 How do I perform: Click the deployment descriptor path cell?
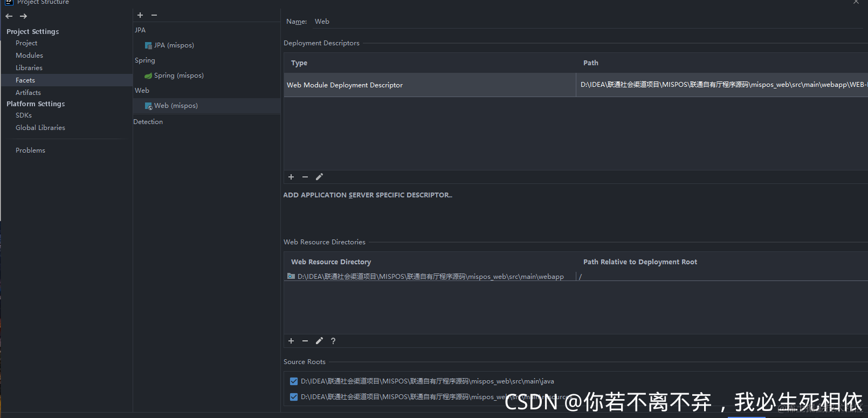tap(722, 85)
